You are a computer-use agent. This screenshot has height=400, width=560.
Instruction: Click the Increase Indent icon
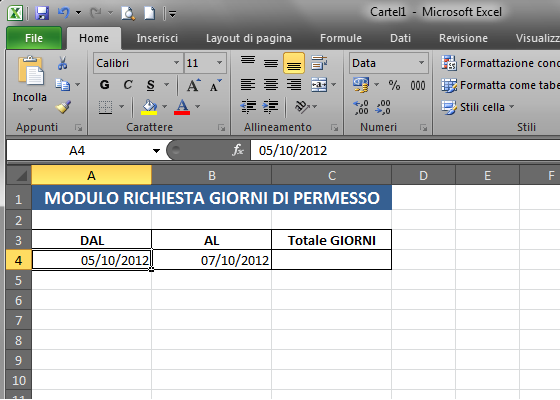pyautogui.click(x=270, y=107)
